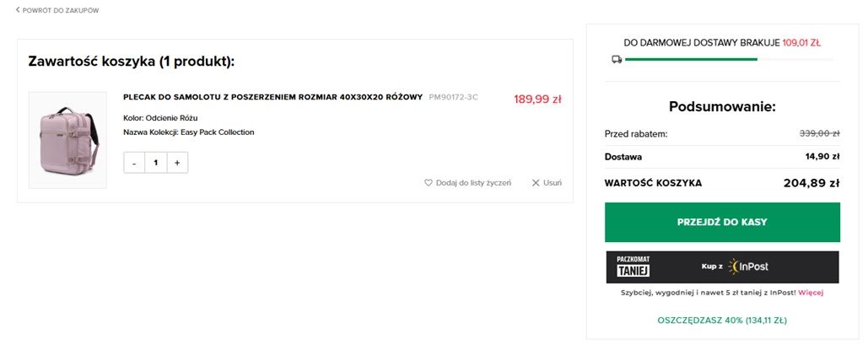The height and width of the screenshot is (345, 868).
Task: Click the delivery truck icon
Action: point(617,59)
